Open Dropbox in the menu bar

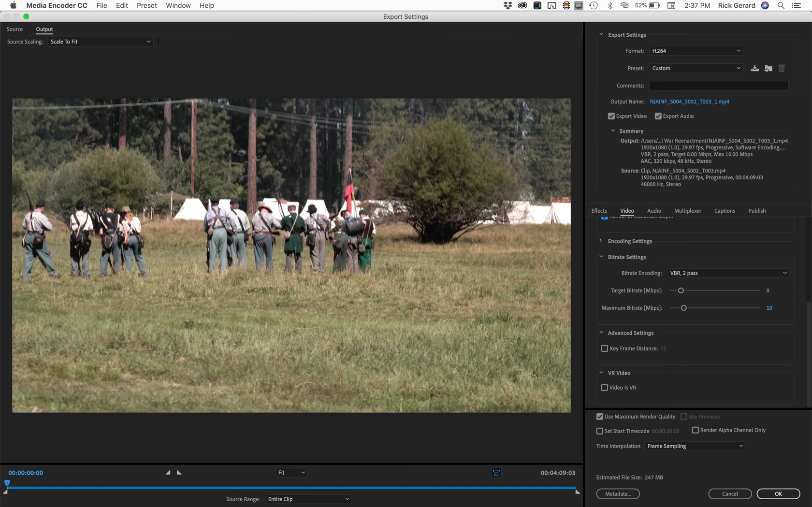click(x=507, y=5)
